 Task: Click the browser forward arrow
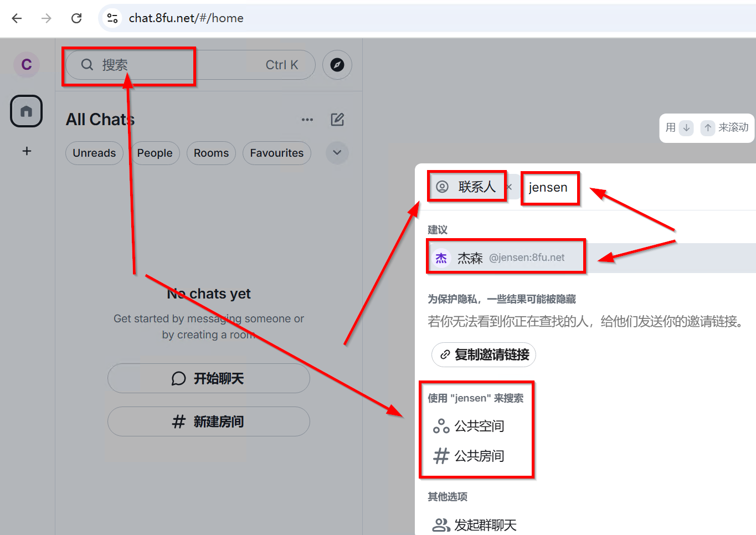[x=47, y=18]
